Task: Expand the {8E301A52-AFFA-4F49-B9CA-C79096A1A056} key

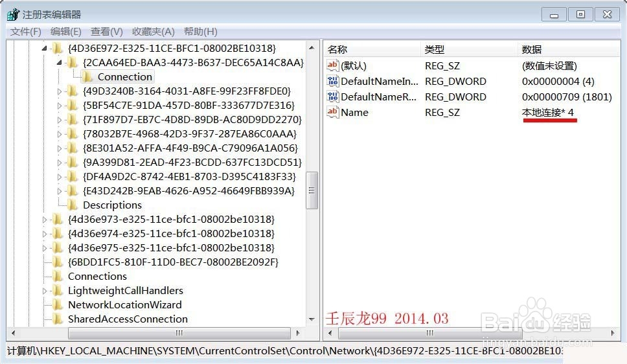Action: point(59,148)
